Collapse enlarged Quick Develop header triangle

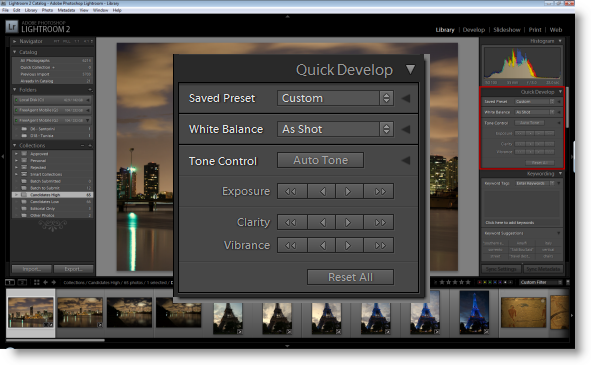[410, 69]
